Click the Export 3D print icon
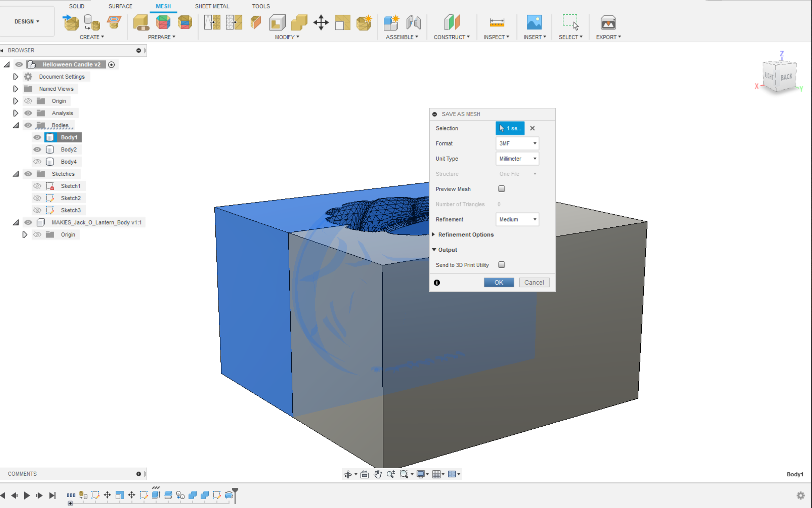Image resolution: width=812 pixels, height=508 pixels. [608, 23]
